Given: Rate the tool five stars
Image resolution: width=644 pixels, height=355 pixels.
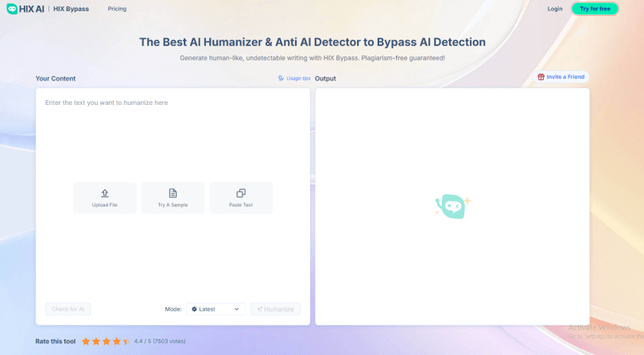Looking at the screenshot, I should click(x=126, y=341).
